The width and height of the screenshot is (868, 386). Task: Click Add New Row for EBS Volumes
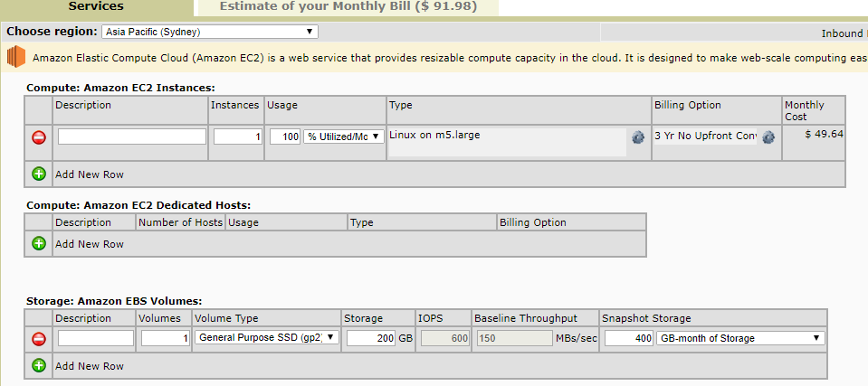(x=89, y=366)
